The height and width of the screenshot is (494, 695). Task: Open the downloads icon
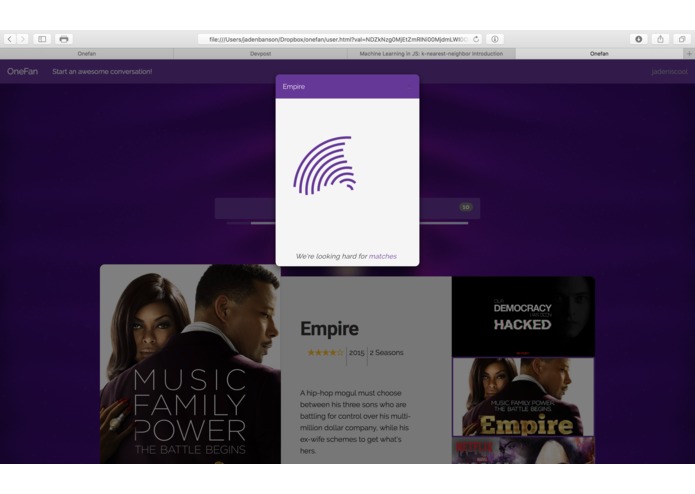click(639, 39)
